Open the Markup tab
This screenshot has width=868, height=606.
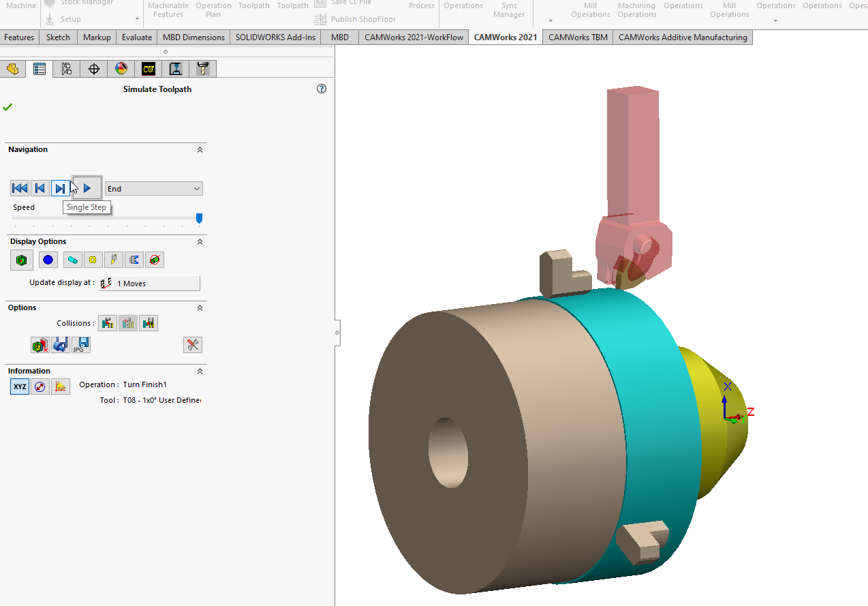(x=97, y=37)
